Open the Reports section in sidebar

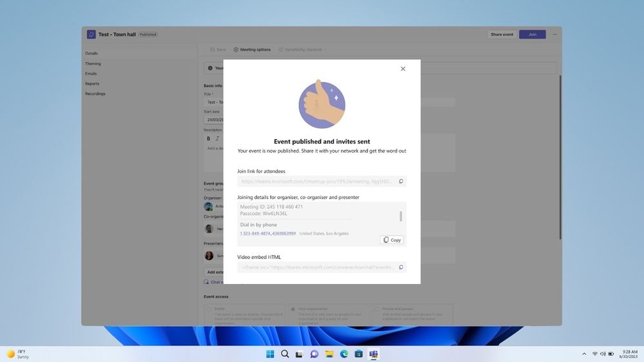point(92,84)
